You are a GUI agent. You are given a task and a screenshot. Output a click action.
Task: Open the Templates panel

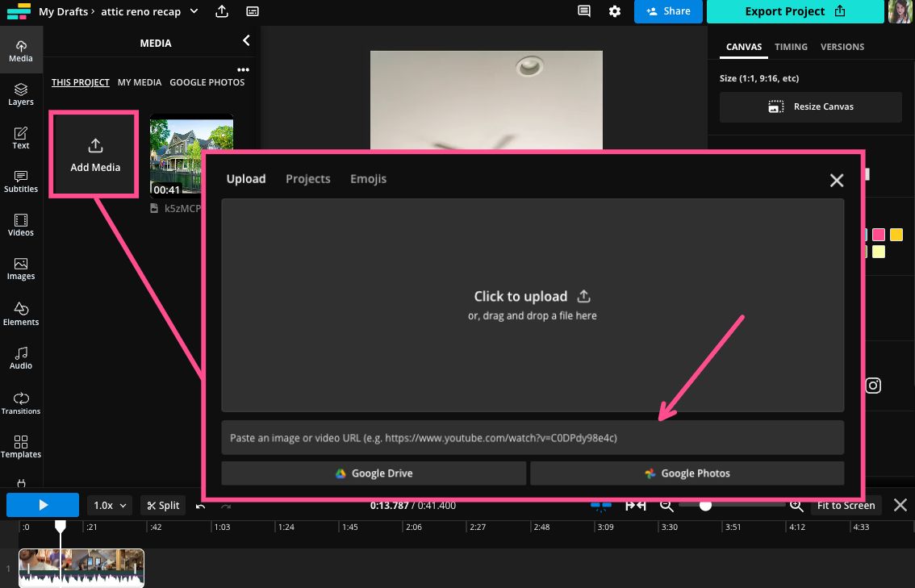tap(21, 446)
